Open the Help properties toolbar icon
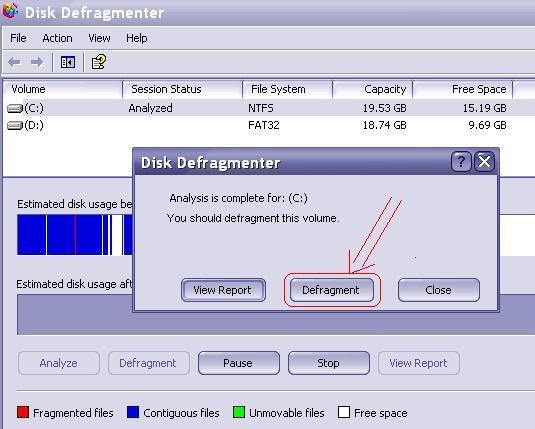 (99, 62)
